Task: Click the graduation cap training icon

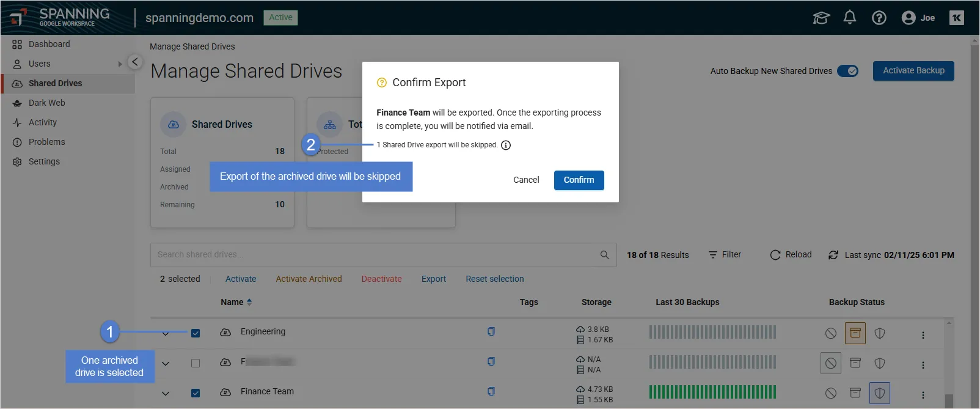Action: [x=821, y=18]
